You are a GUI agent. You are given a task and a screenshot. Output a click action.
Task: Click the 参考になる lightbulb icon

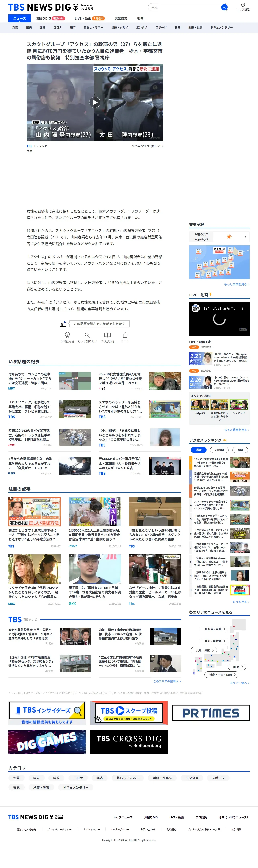[x=67, y=335]
